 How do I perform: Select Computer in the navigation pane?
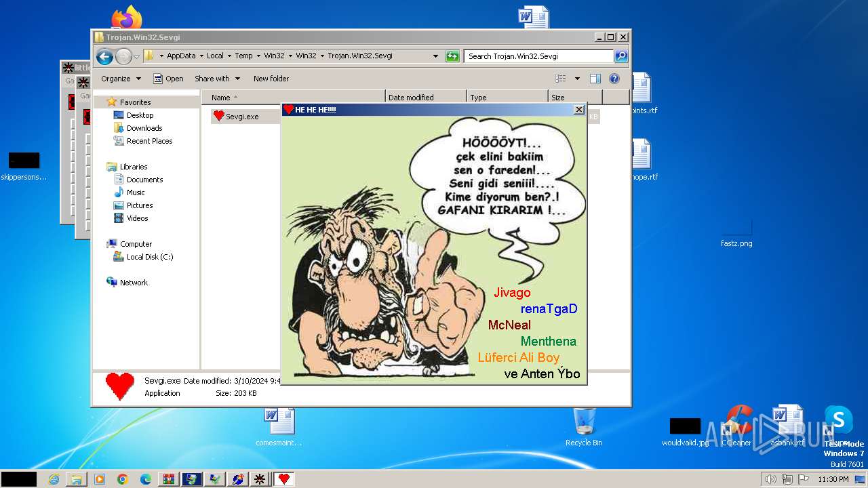136,244
